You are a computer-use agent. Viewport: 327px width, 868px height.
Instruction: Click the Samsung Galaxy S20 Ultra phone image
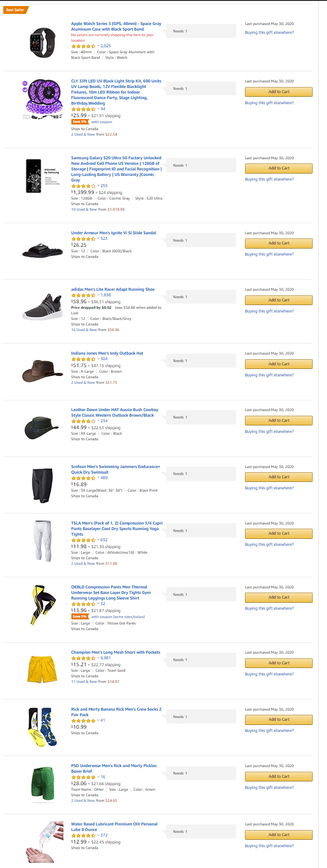(x=43, y=176)
